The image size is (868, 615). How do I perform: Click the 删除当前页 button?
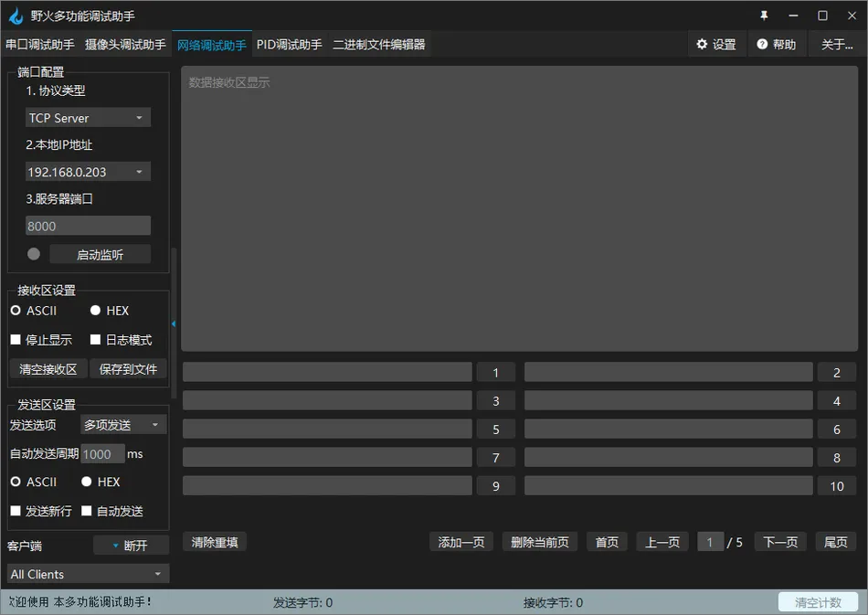coord(540,542)
